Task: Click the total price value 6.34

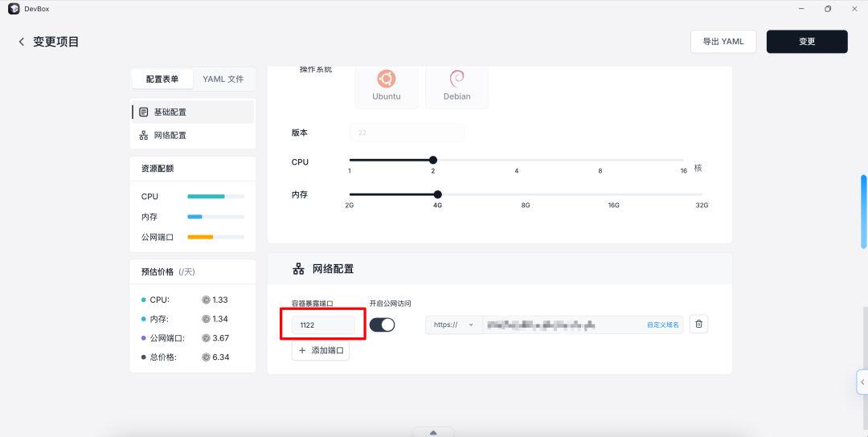Action: coord(220,357)
